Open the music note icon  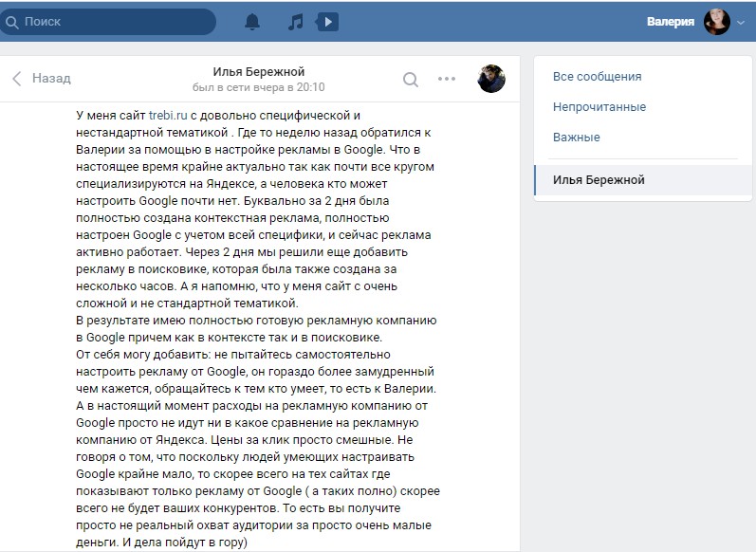coord(296,22)
